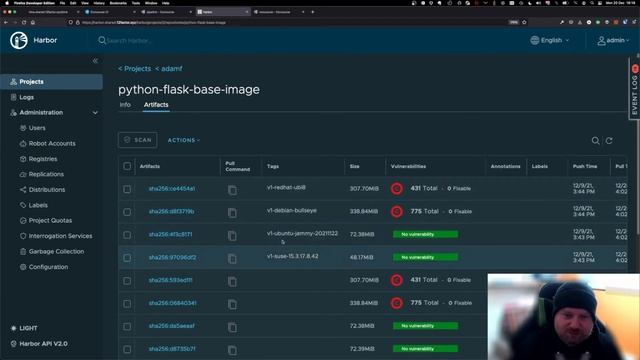Select the Artifacts tab
The image size is (640, 360).
[x=156, y=105]
